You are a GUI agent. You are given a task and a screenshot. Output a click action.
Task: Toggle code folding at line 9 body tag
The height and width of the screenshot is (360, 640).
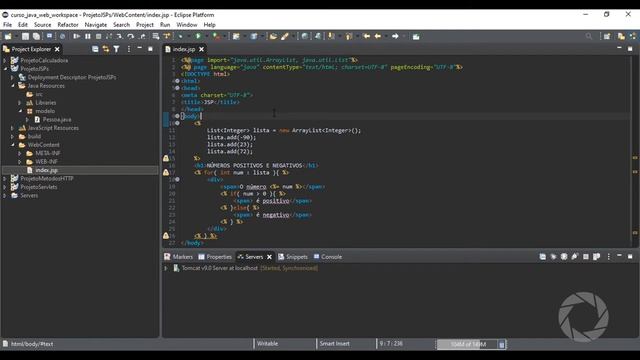[177, 116]
